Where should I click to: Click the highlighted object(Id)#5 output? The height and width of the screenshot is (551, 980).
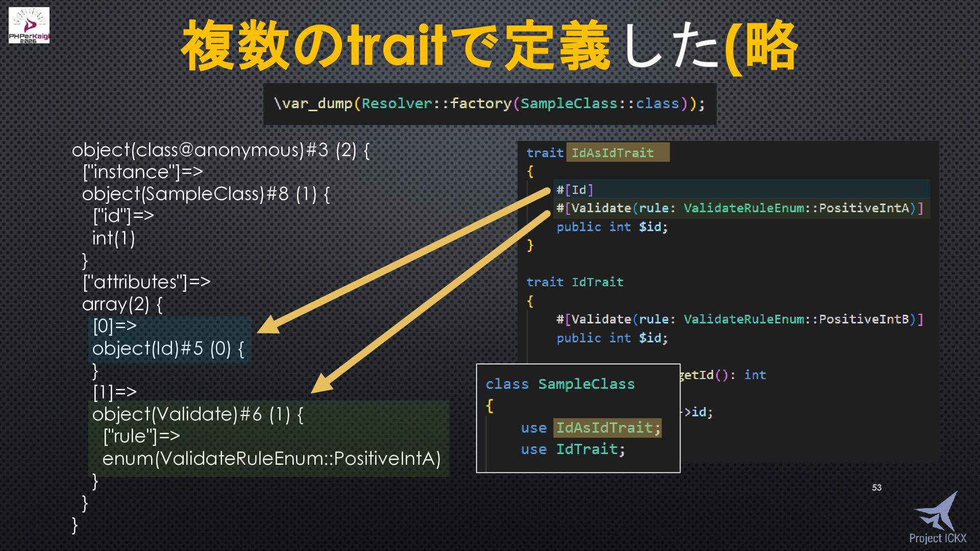[x=168, y=348]
